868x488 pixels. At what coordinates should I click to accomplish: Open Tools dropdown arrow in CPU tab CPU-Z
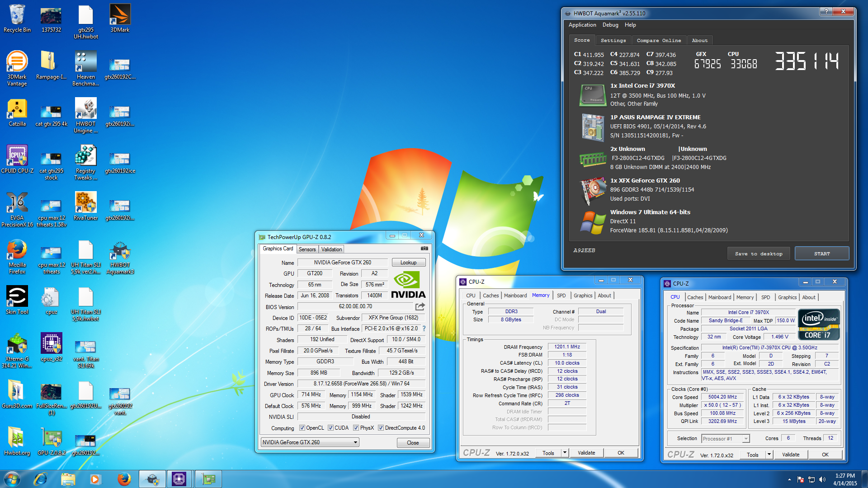pyautogui.click(x=769, y=455)
